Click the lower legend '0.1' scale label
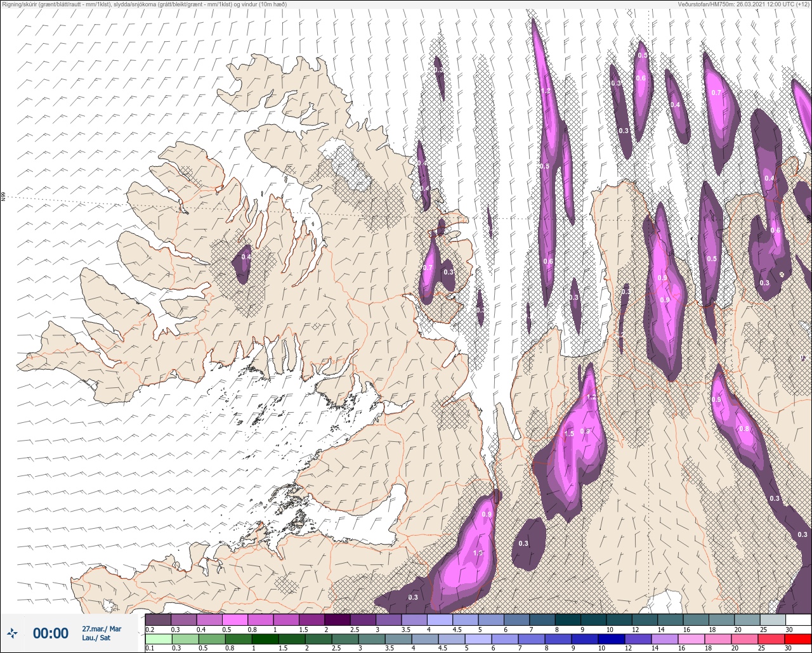Viewport: 812px width, 653px height. click(x=150, y=648)
